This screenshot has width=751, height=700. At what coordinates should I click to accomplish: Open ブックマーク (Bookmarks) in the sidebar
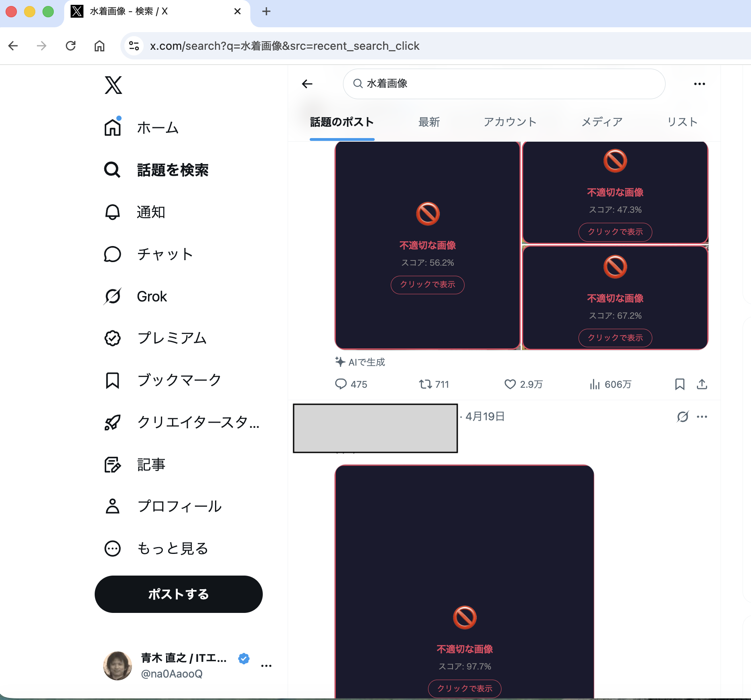point(163,380)
